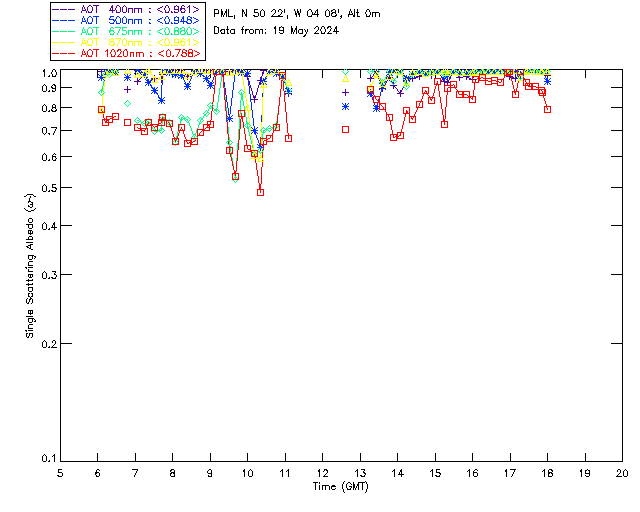Image resolution: width=640 pixels, height=512 pixels.
Task: Click the lowest red square data point near 0.5
Action: (x=260, y=192)
